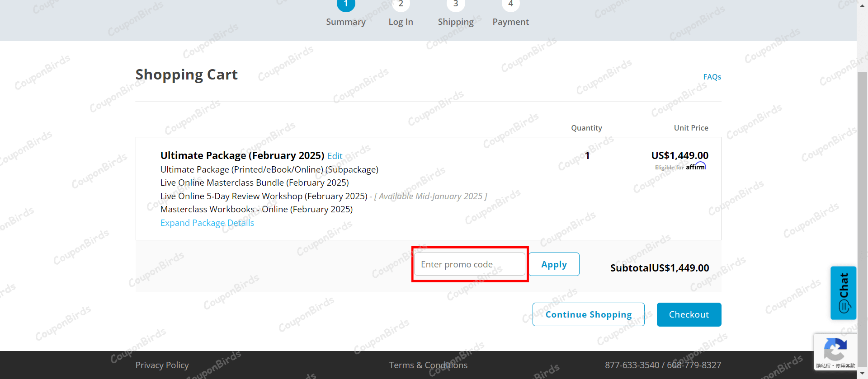Click the step 3 circle icon
The width and height of the screenshot is (868, 379).
[455, 4]
